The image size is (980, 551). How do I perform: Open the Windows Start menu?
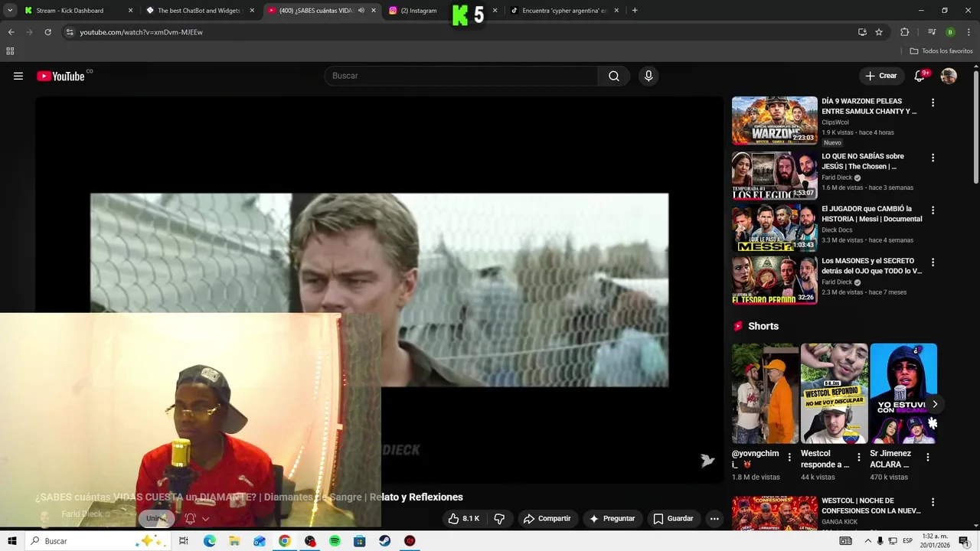[x=12, y=541]
